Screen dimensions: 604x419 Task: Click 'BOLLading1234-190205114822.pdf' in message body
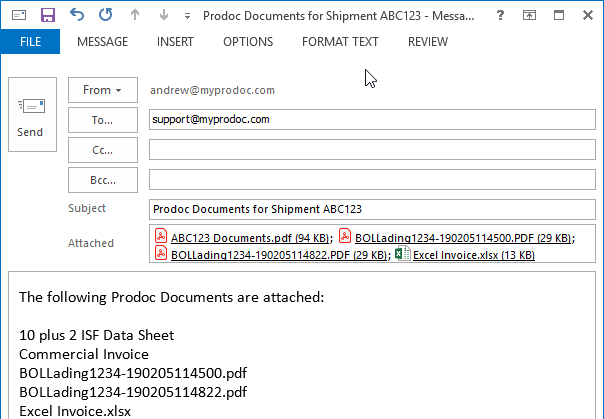pos(133,392)
